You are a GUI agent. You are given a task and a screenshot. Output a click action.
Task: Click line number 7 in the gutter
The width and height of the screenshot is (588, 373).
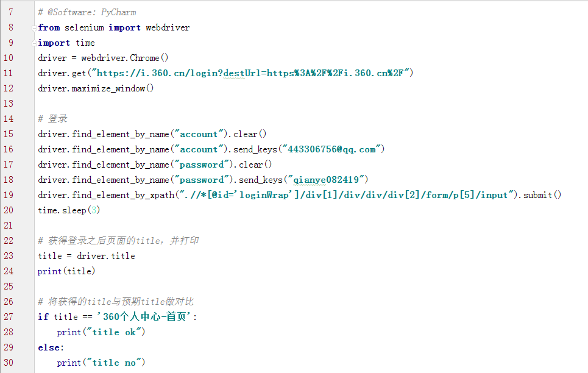(11, 12)
